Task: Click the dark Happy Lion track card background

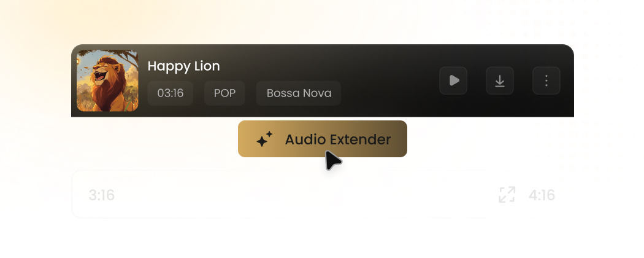Action: pos(323,80)
